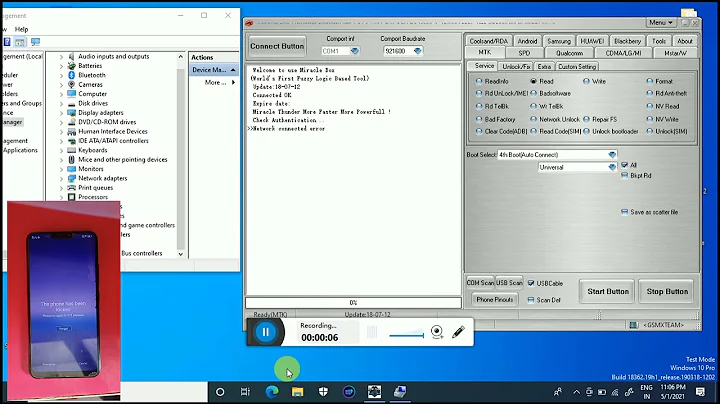Open File Explorer from the taskbar
The width and height of the screenshot is (720, 404).
tap(298, 392)
